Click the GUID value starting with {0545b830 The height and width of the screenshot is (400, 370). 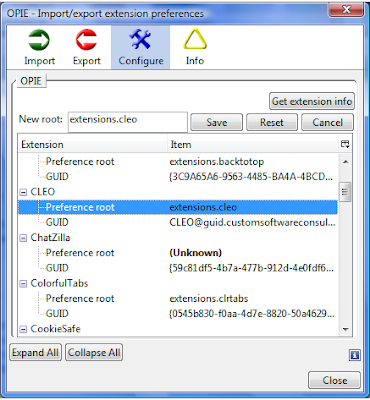pos(252,314)
